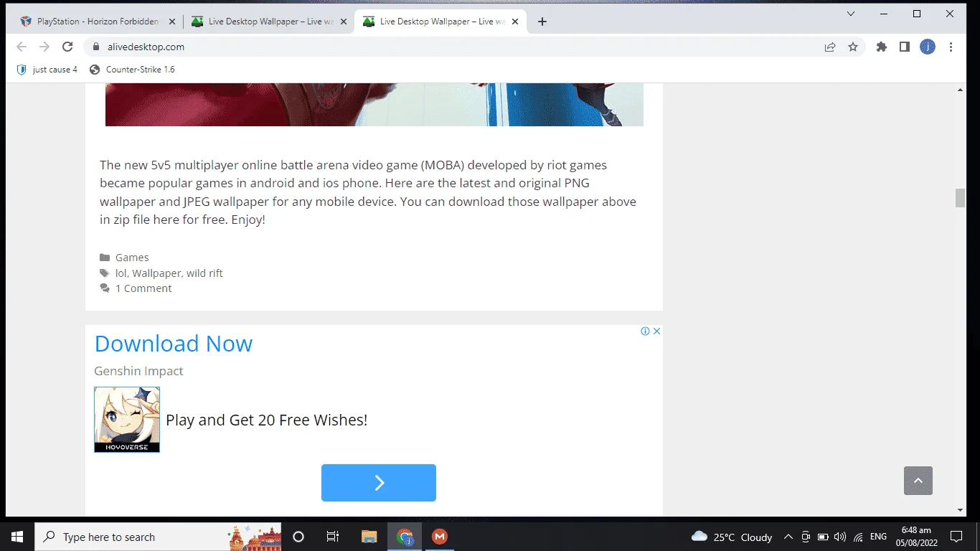Screen dimensions: 980x551
Task: Open the browser side panel
Action: pyautogui.click(x=905, y=47)
